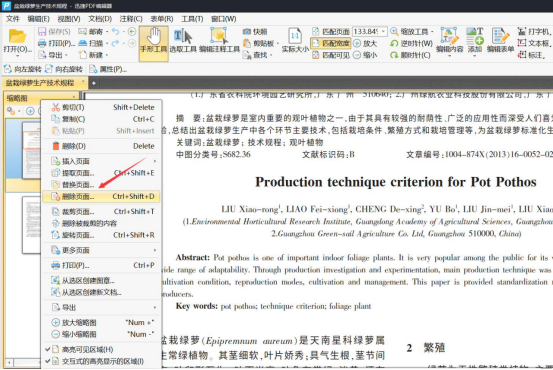Click the 新建 new document icon
The height and width of the screenshot is (370, 553).
coord(83,55)
